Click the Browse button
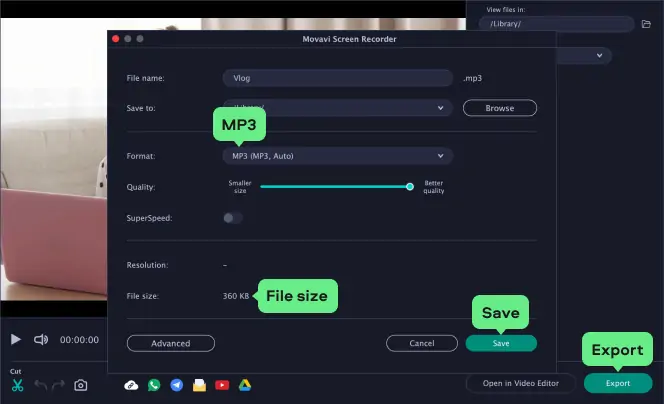664x404 pixels. pos(500,108)
